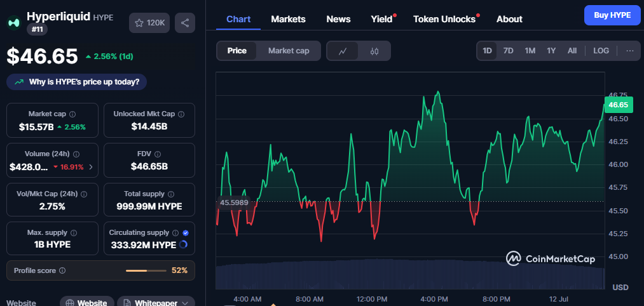The image size is (644, 306).
Task: Open the share icon button
Action: 185,23
